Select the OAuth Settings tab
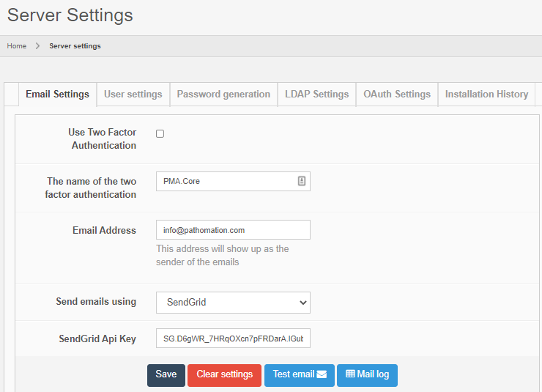 point(396,94)
